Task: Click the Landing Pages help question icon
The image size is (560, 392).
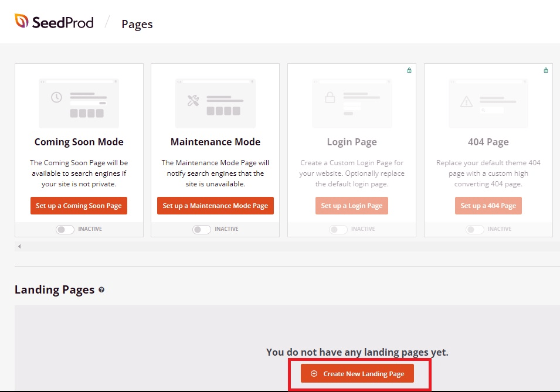Action: click(x=101, y=290)
